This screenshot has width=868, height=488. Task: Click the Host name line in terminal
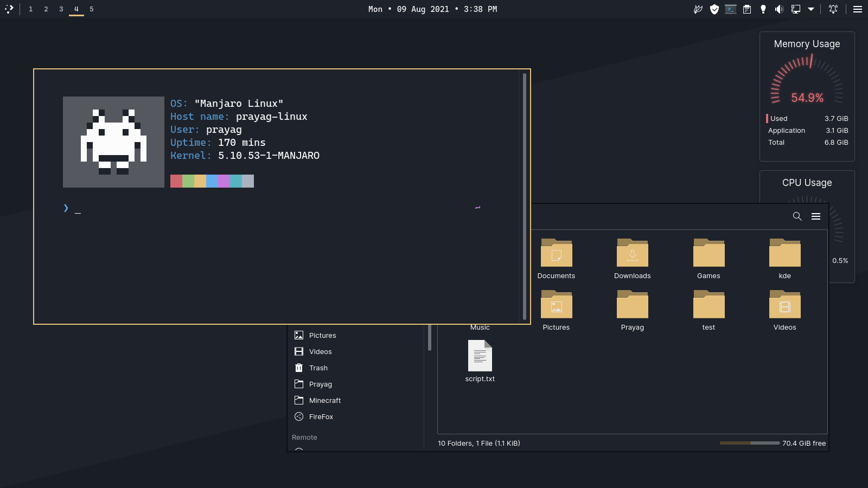pyautogui.click(x=239, y=117)
